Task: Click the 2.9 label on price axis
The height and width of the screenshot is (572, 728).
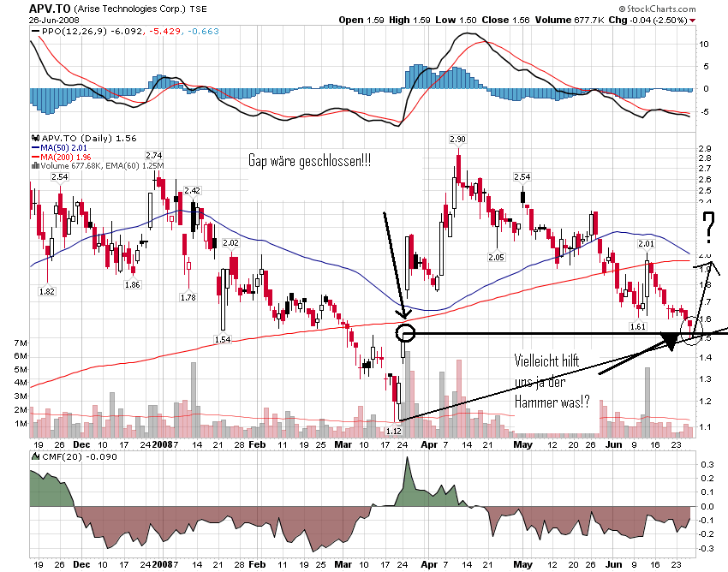Action: 705,149
